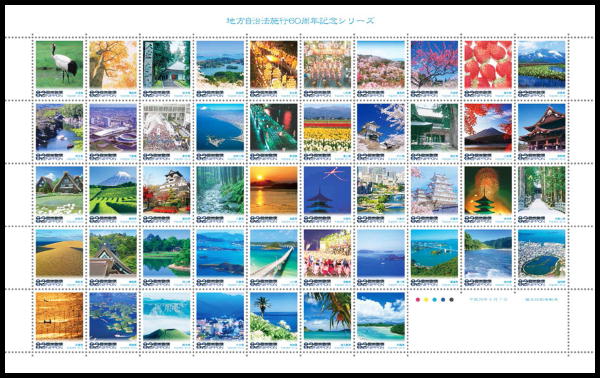Click the snowy mountain with marsh stamp
This screenshot has height=378, width=600.
541,68
